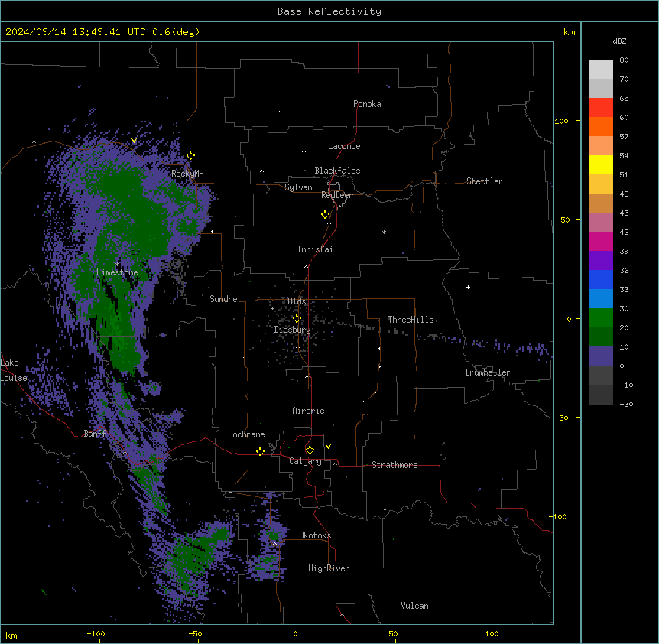
Task: Select the 80 value in dBZ legend
Action: pyautogui.click(x=624, y=60)
